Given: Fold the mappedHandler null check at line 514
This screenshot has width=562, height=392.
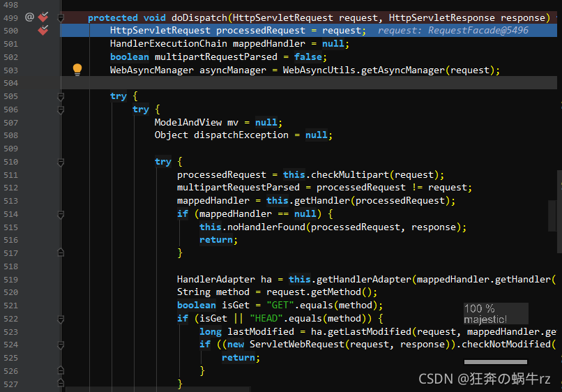Looking at the screenshot, I should (x=61, y=214).
